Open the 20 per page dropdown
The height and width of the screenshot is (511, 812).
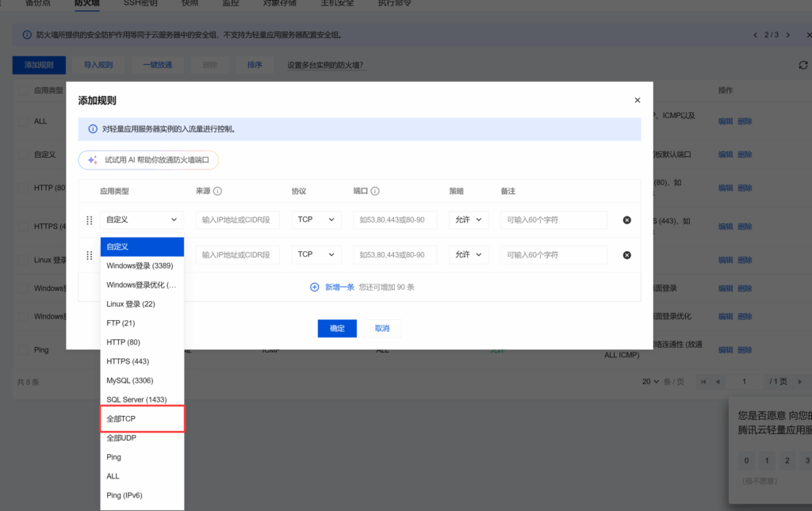pos(650,382)
